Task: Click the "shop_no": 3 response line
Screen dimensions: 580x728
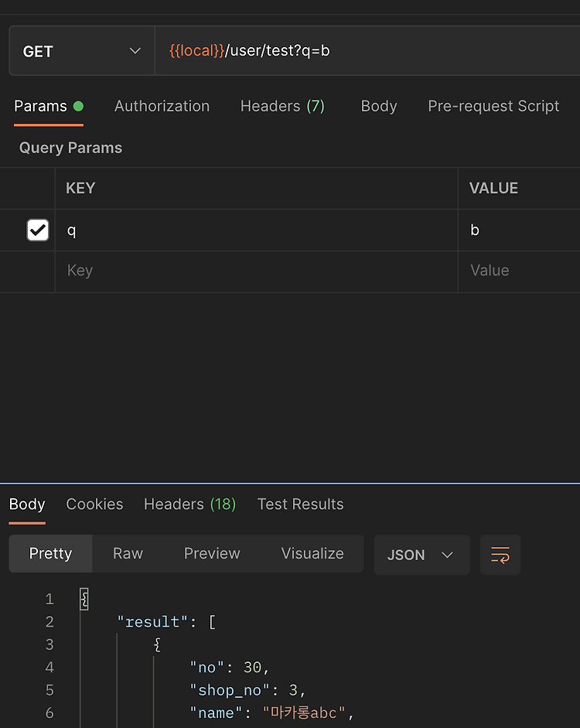Action: tap(247, 690)
